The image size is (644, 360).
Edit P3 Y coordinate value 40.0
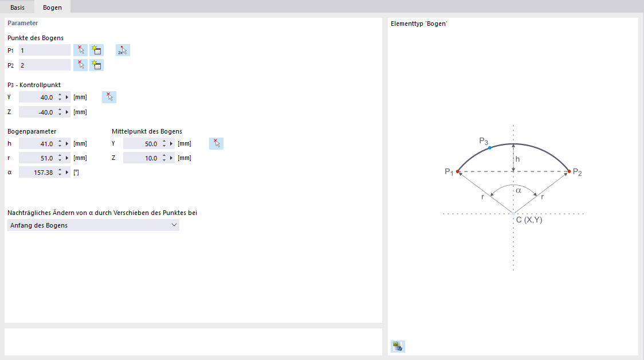click(37, 97)
